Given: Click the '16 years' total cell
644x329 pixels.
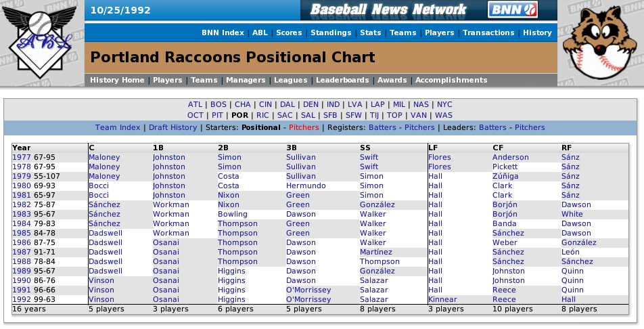Looking at the screenshot, I should pos(28,309).
